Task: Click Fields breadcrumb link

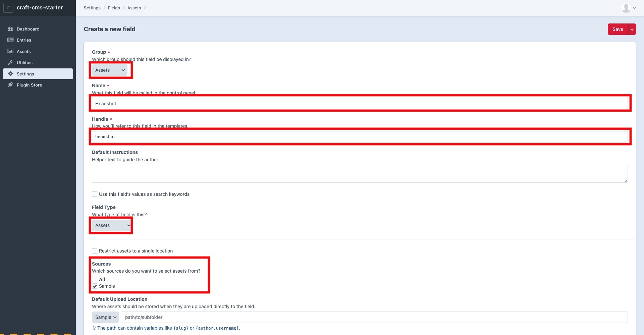Action: pos(114,8)
